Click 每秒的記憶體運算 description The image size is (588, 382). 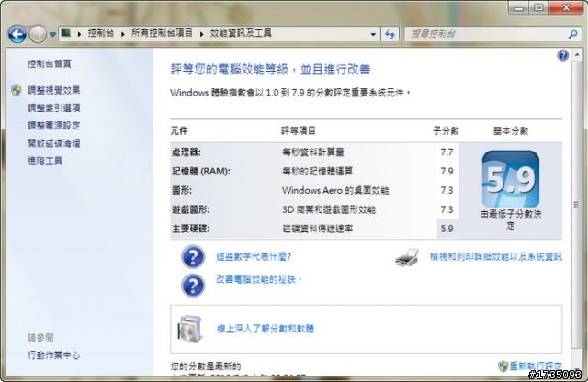point(317,172)
